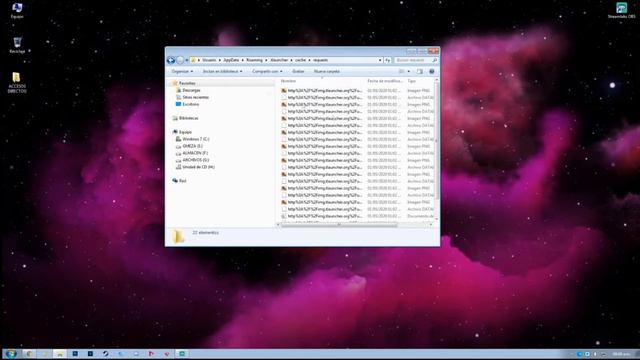640x360 pixels.
Task: Open the ARCHIVOS (G:) drive
Action: pyautogui.click(x=196, y=160)
